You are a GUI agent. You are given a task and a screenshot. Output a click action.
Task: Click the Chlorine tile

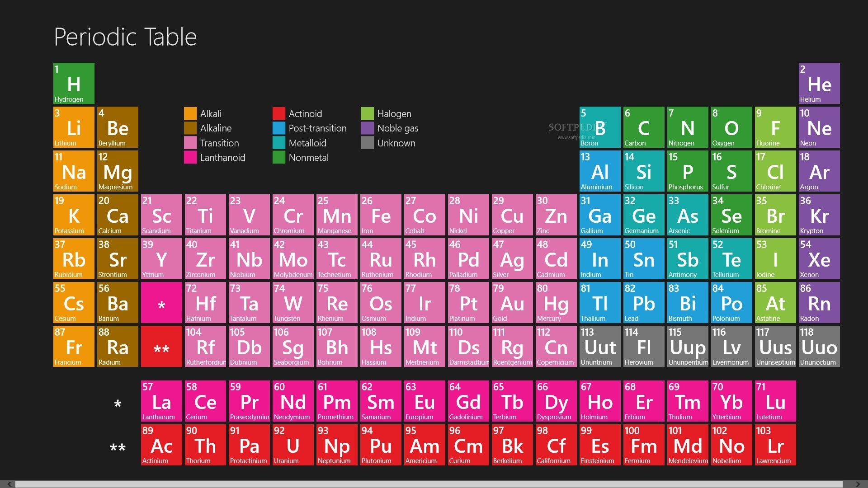point(775,171)
